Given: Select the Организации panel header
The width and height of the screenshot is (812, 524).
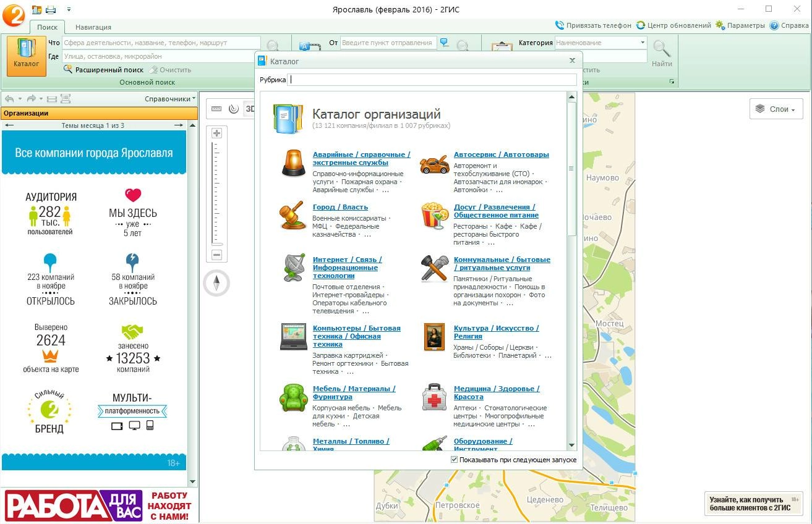Looking at the screenshot, I should click(99, 114).
